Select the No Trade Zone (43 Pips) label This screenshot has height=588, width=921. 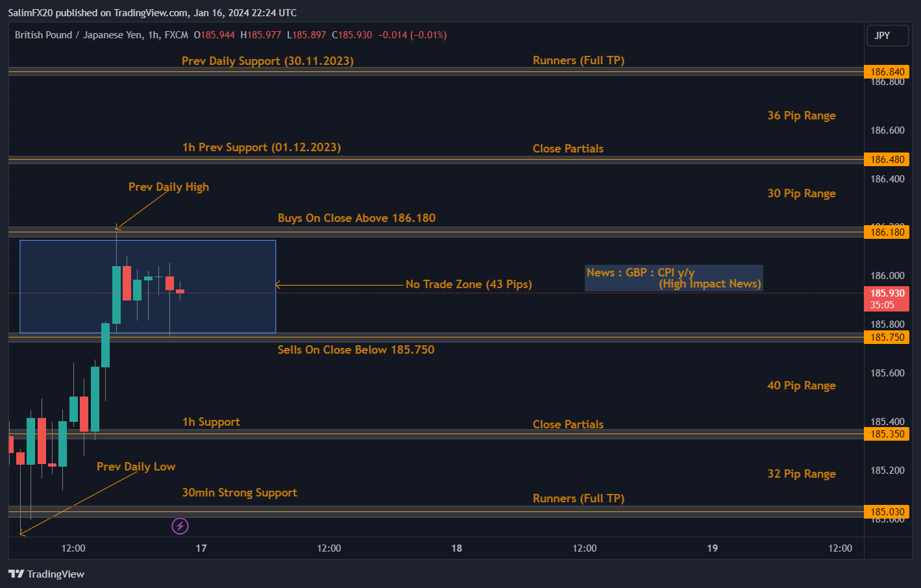469,284
